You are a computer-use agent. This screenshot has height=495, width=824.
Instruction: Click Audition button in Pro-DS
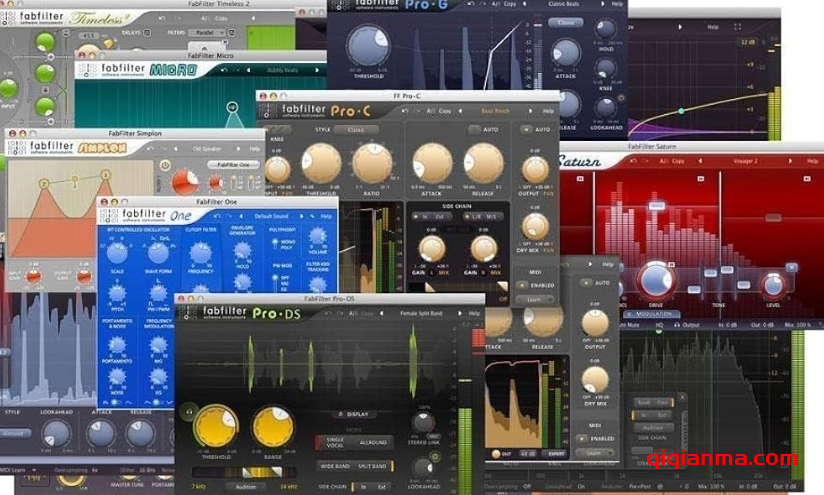245,487
